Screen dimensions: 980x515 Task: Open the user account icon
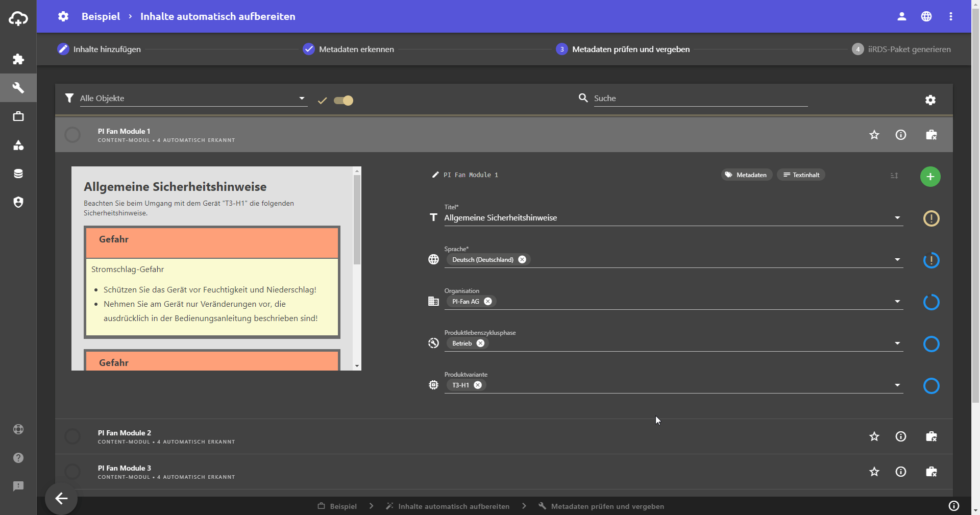[x=902, y=16]
